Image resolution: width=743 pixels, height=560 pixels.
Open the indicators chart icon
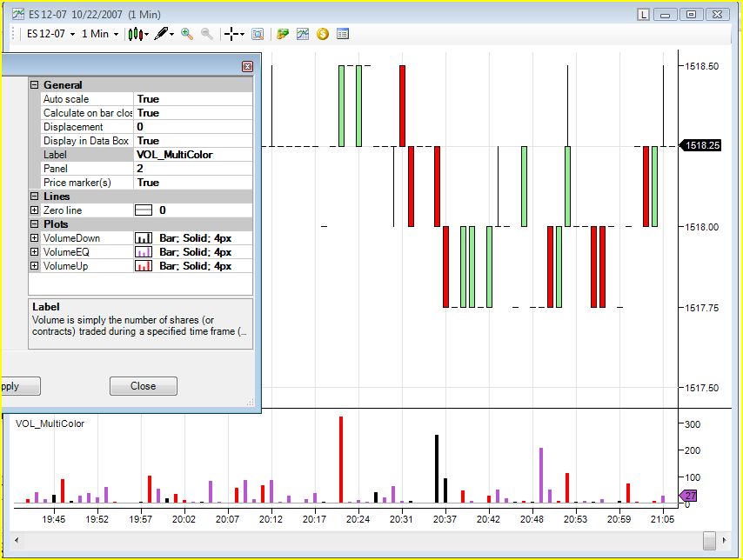pyautogui.click(x=303, y=34)
